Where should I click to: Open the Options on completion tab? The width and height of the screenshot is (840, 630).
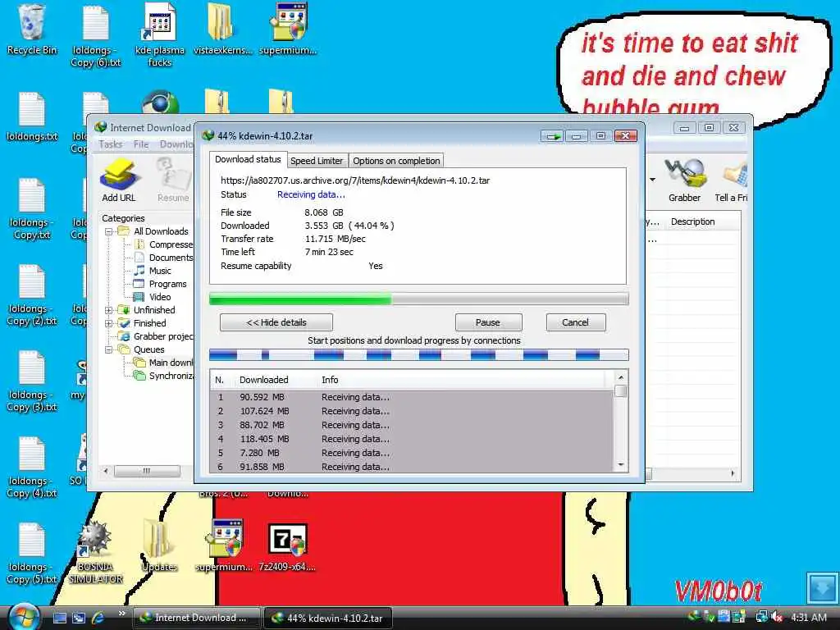click(396, 161)
